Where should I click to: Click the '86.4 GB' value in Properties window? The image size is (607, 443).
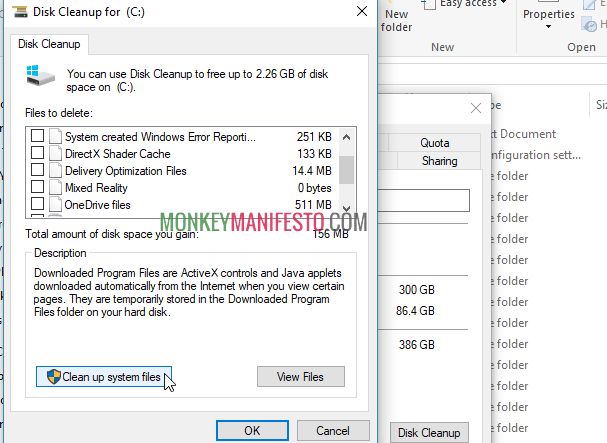coord(415,311)
